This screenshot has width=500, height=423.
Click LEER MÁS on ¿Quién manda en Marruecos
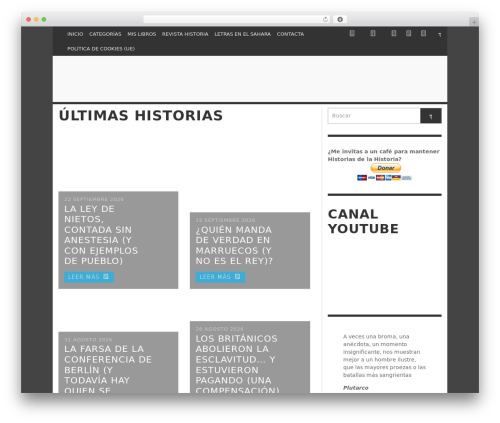pyautogui.click(x=220, y=277)
